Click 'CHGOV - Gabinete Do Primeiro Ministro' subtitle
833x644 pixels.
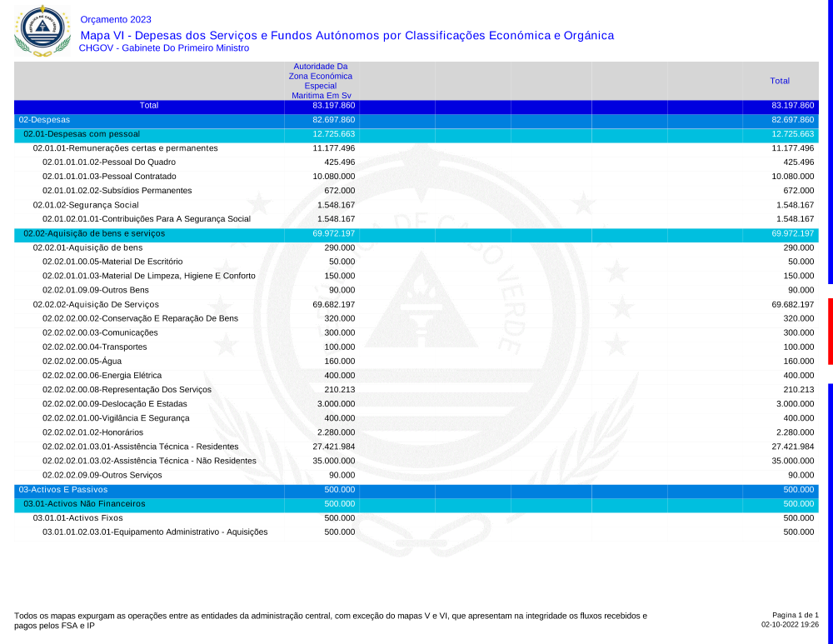click(164, 48)
